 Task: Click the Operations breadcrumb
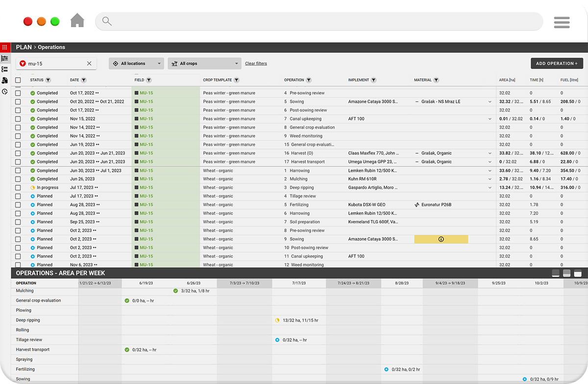[x=51, y=48]
